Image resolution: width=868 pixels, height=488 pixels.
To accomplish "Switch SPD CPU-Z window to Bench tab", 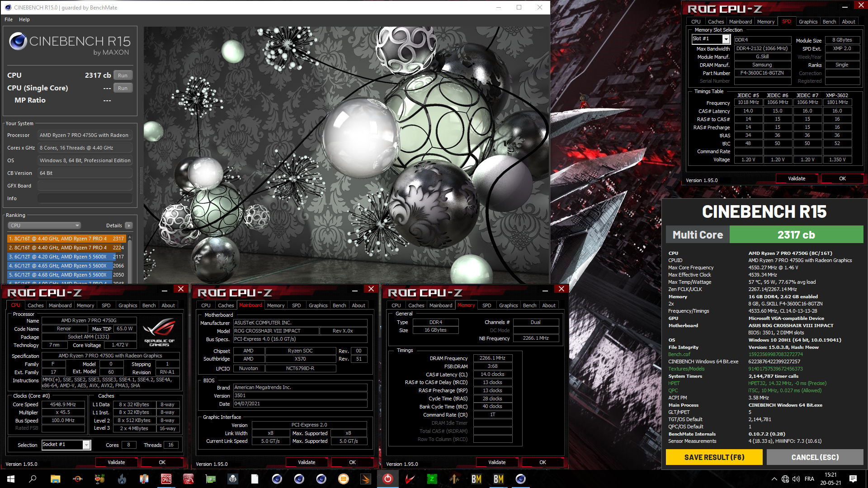I will 829,22.
